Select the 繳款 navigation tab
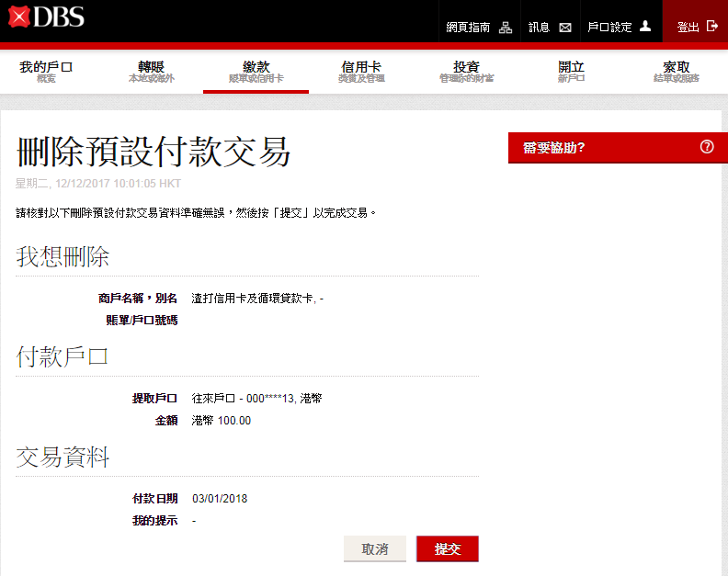Viewport: 728px width, 576px height. (256, 72)
